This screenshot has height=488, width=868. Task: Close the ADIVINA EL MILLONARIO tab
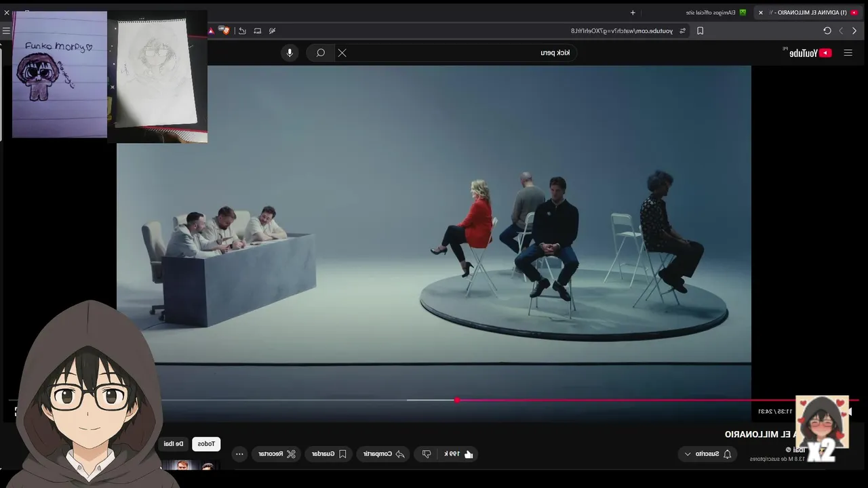(761, 12)
